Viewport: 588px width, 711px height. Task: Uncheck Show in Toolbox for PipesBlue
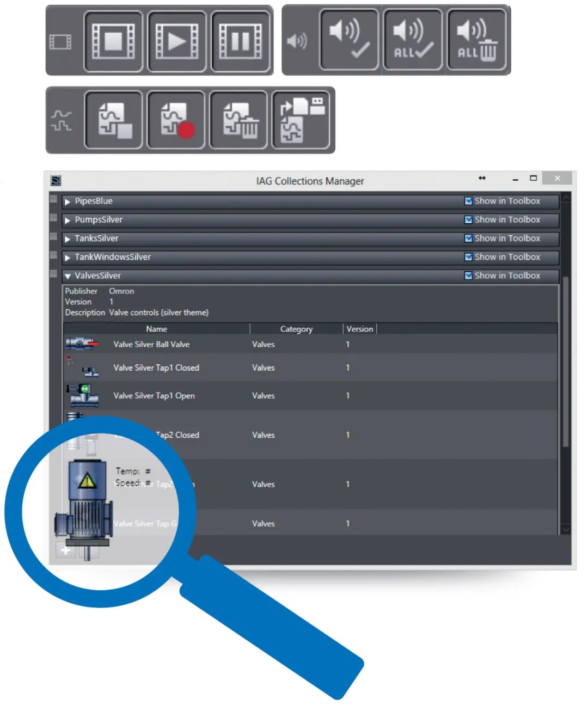tap(468, 201)
